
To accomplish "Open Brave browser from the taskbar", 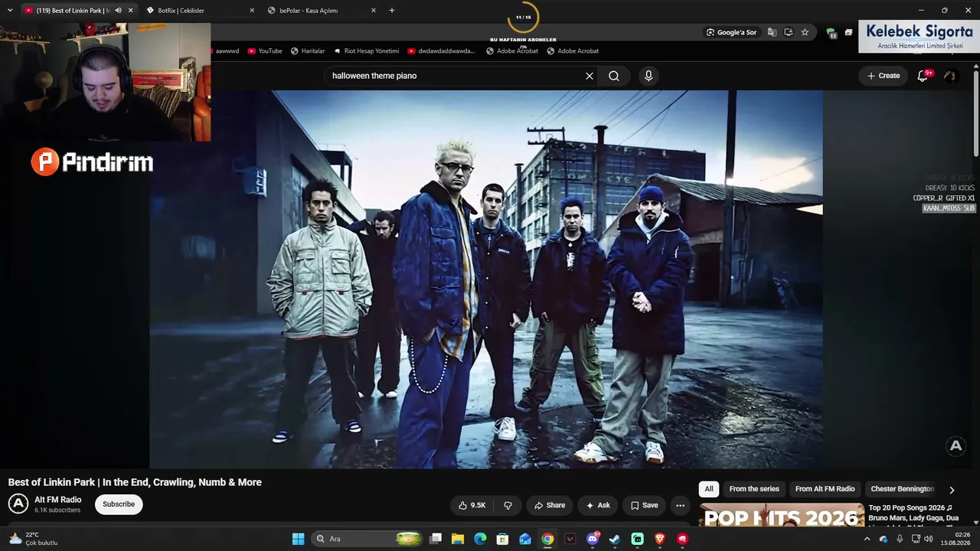I will [x=660, y=539].
